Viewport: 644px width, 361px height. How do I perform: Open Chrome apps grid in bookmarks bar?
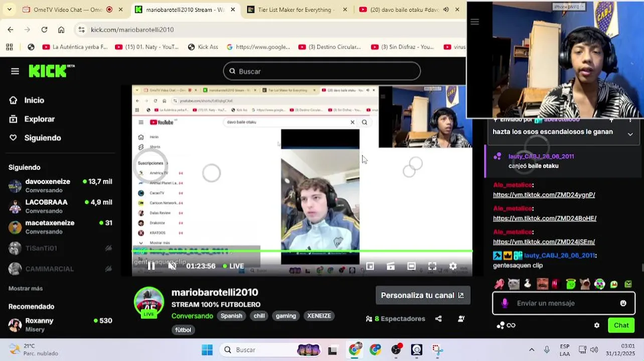click(x=9, y=47)
